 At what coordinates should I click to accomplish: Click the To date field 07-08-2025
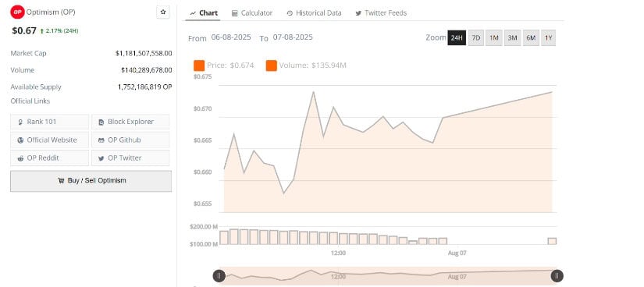tap(293, 37)
